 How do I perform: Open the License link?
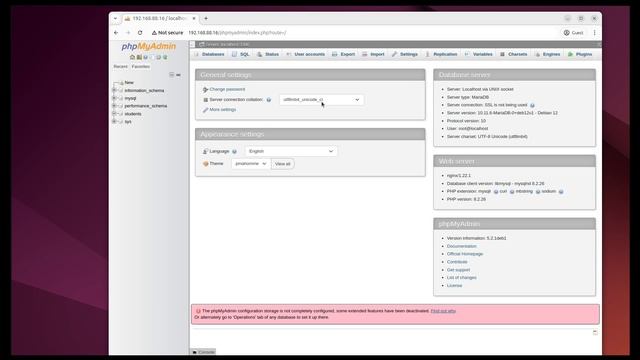(454, 286)
